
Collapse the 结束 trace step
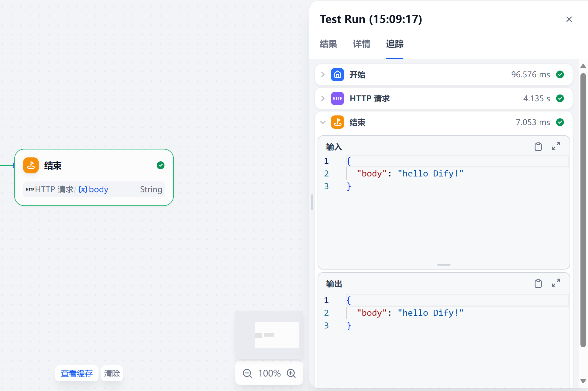pyautogui.click(x=323, y=122)
